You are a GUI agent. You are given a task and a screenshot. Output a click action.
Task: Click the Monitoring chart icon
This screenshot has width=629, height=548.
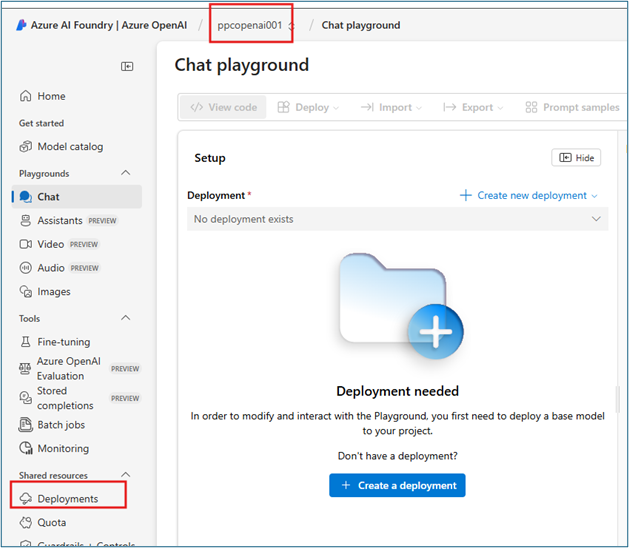pos(26,448)
